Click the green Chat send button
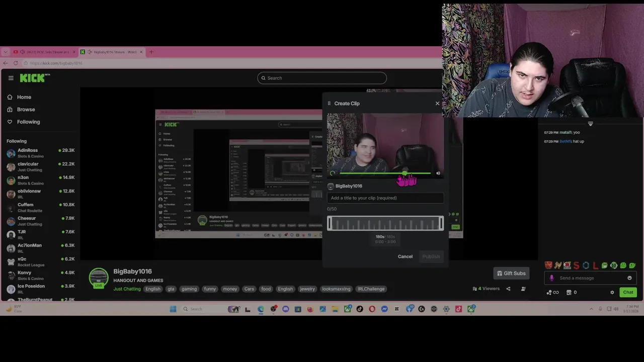This screenshot has width=644, height=362. click(628, 292)
